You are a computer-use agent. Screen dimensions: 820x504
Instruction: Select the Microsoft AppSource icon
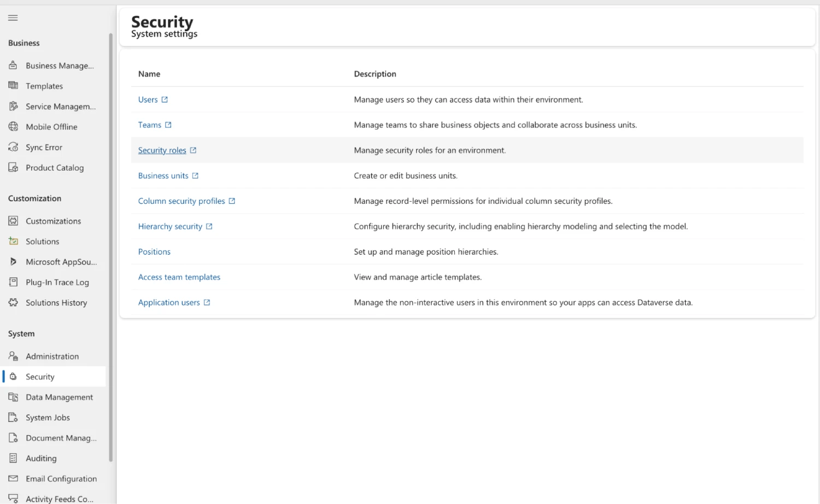(x=14, y=261)
